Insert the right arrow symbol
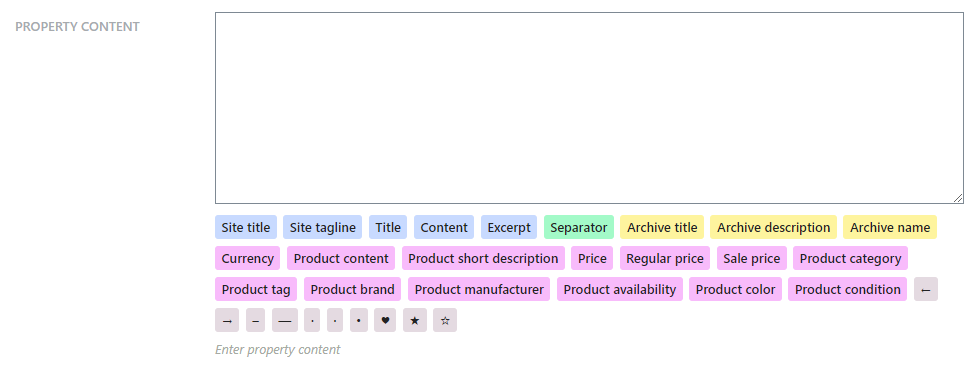 [227, 320]
